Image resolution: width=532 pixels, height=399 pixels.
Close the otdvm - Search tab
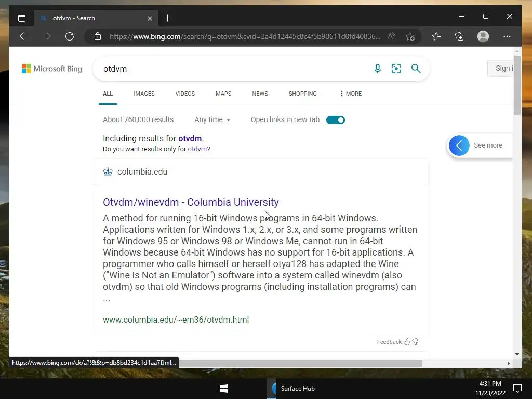150,18
